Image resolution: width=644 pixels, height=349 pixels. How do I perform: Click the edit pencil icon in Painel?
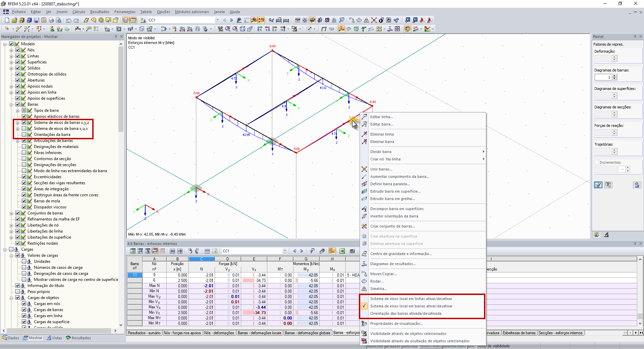coord(598,185)
